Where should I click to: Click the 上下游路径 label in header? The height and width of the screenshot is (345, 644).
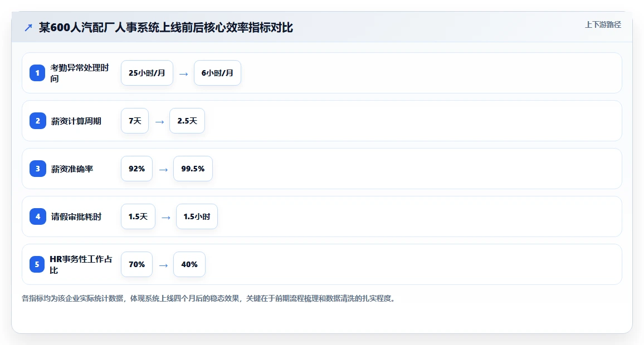[603, 24]
